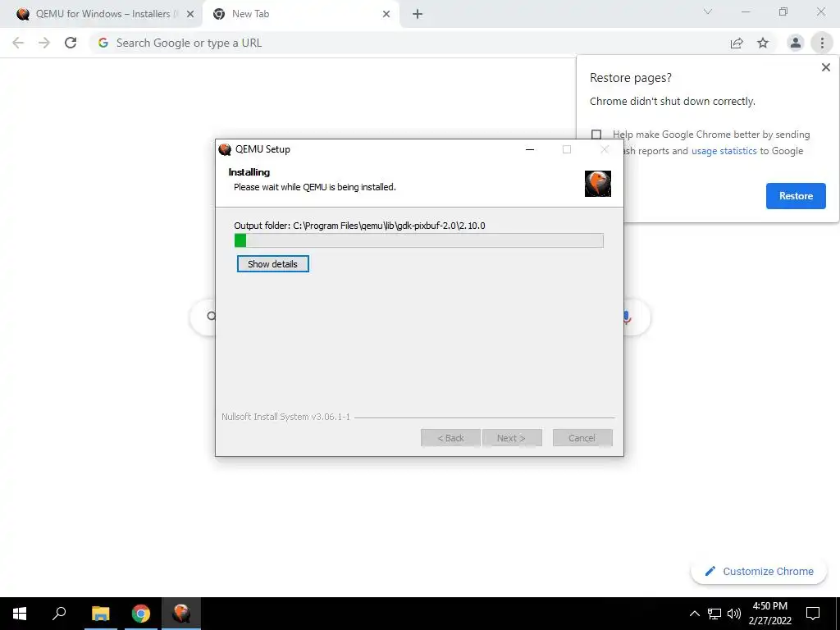The height and width of the screenshot is (630, 840).
Task: Go forward in Chrome
Action: point(44,43)
